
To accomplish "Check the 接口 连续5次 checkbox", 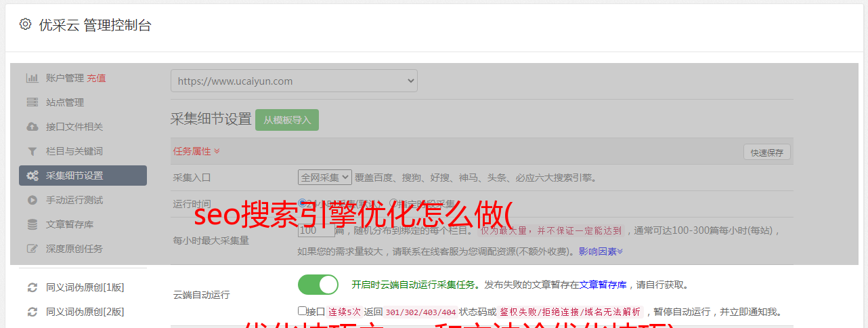I will pos(302,311).
